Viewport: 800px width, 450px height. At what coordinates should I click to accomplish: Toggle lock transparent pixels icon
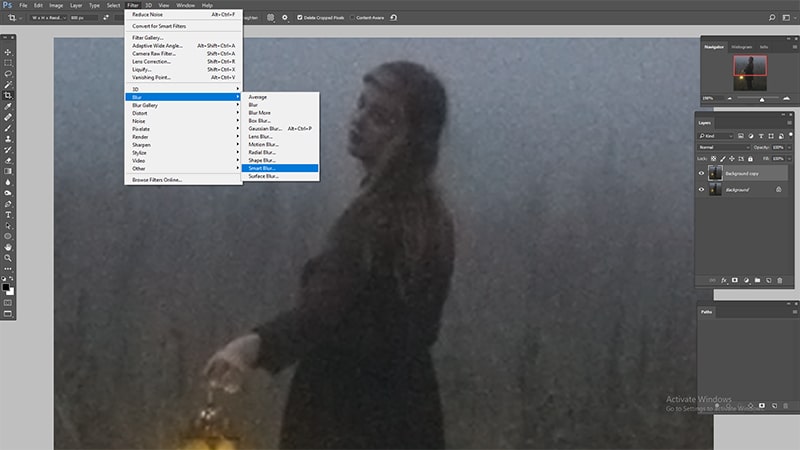pos(713,159)
